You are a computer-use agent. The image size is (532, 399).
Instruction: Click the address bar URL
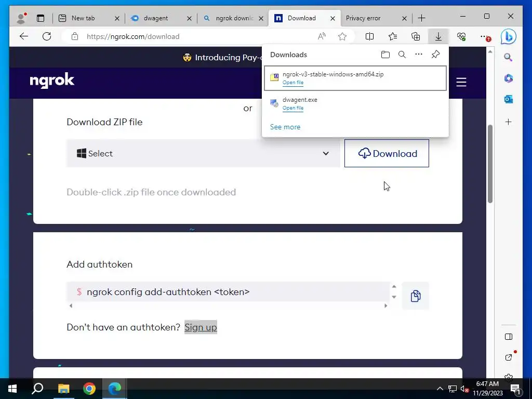click(133, 36)
